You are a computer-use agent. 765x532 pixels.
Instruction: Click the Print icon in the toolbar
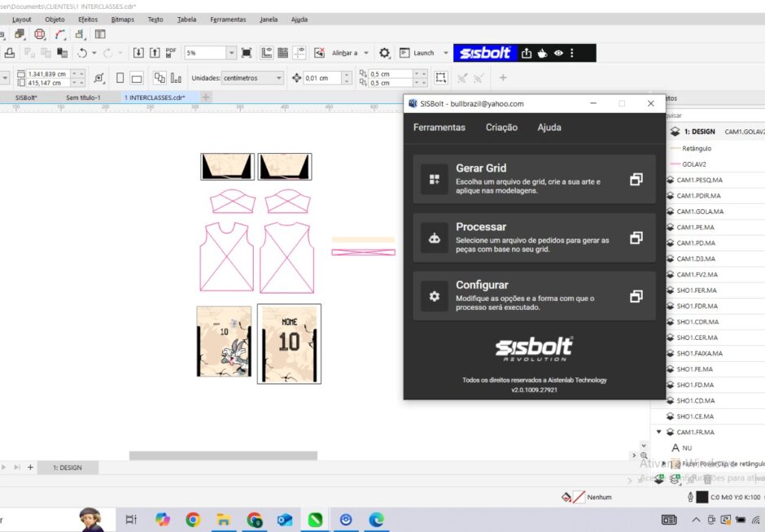click(9, 53)
